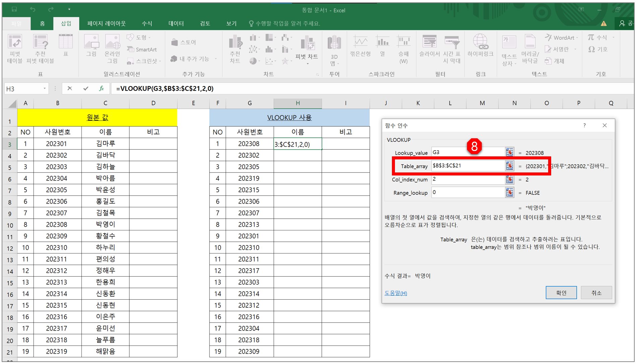The image size is (637, 364).
Task: Open the 도움말(H) help link
Action: pyautogui.click(x=396, y=293)
